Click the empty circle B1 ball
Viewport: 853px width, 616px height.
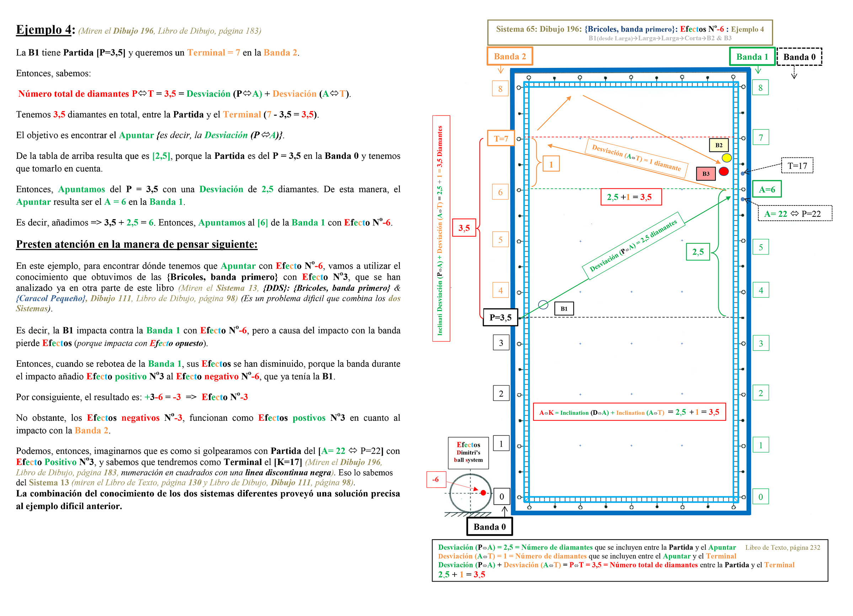(543, 305)
